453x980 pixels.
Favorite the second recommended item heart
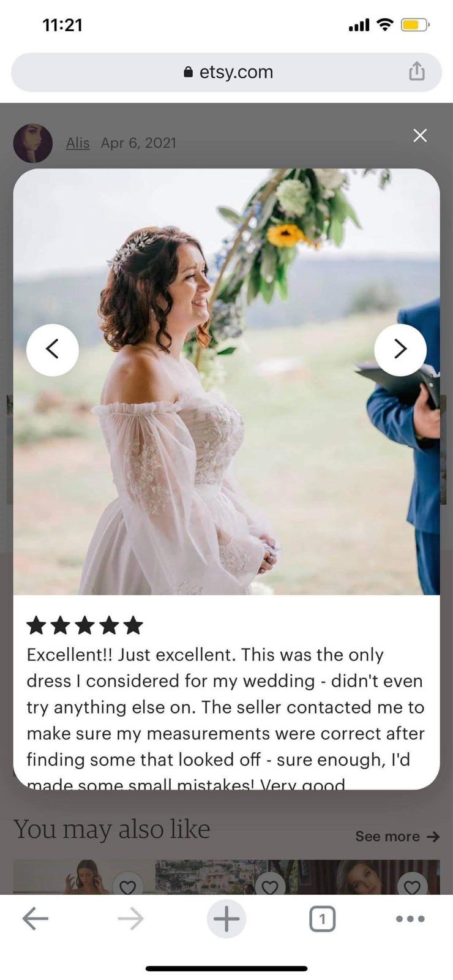(x=270, y=884)
